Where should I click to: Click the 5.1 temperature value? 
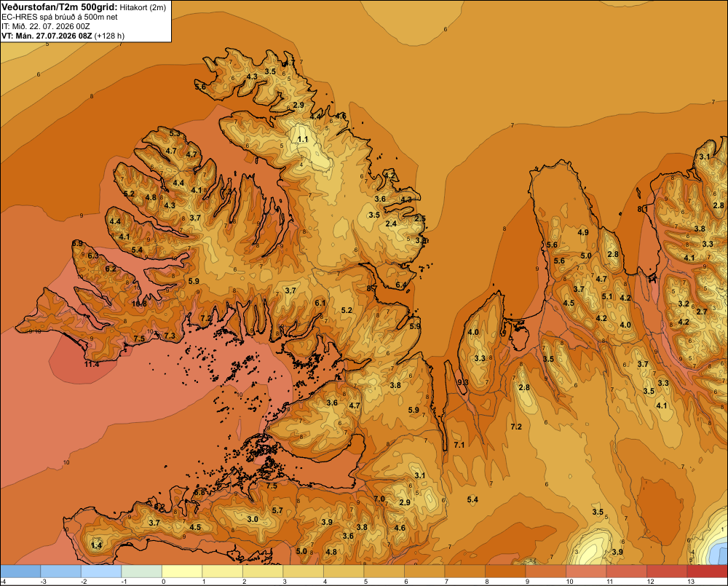tap(607, 296)
